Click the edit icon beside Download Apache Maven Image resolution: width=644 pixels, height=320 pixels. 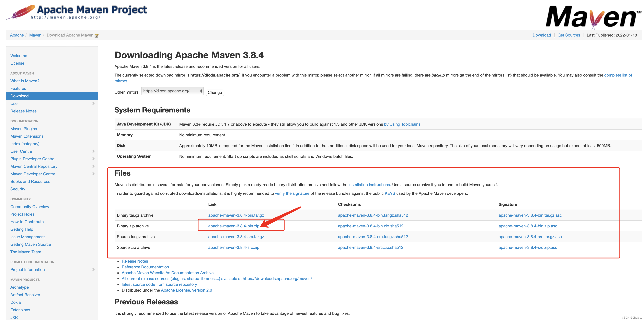coord(96,36)
